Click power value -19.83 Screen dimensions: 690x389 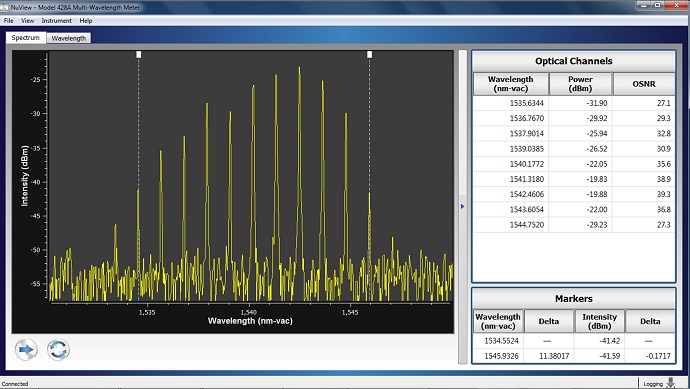click(x=597, y=179)
